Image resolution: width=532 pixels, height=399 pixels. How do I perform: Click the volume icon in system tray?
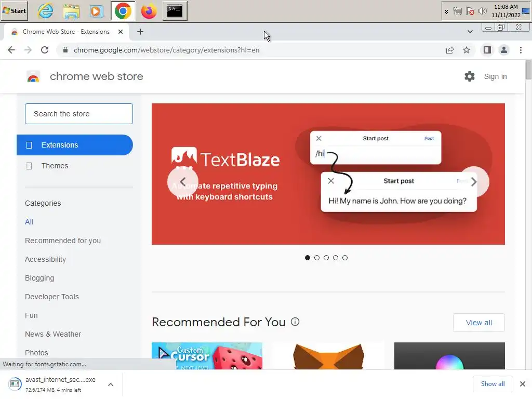(482, 11)
